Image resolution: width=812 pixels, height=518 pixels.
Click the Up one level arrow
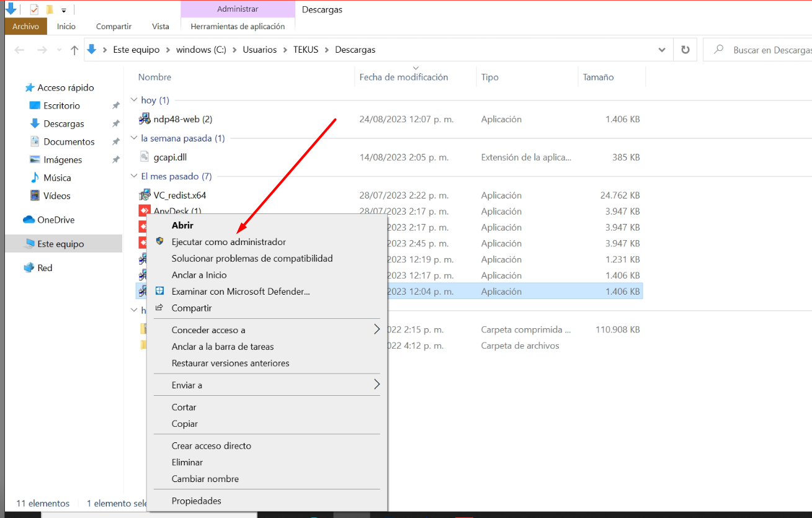pyautogui.click(x=74, y=50)
